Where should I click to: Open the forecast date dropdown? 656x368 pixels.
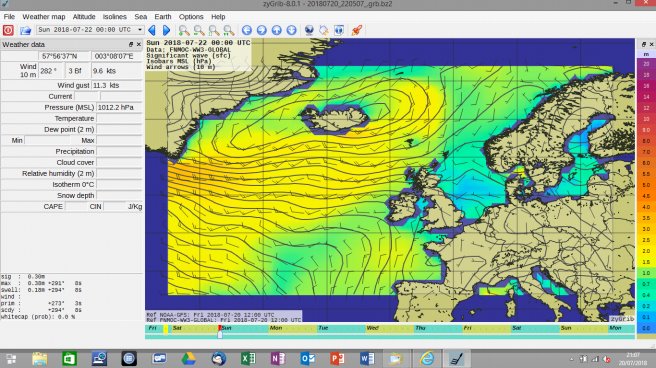(90, 30)
